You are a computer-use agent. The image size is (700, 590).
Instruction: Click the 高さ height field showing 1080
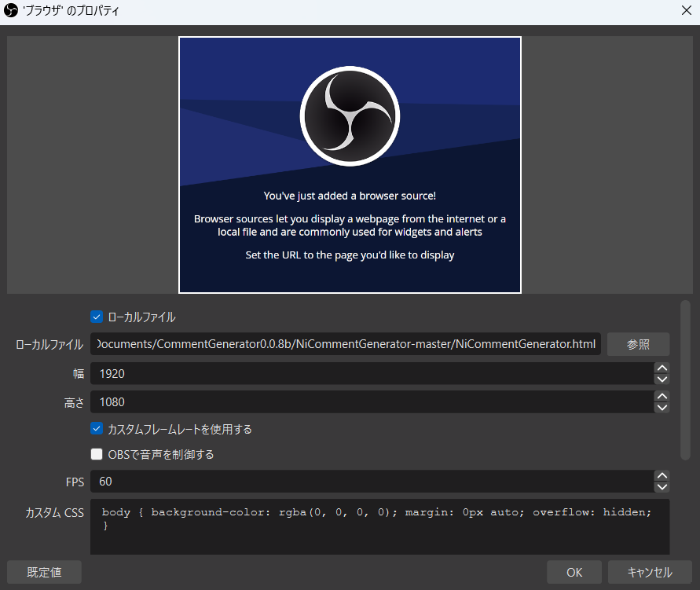click(372, 401)
